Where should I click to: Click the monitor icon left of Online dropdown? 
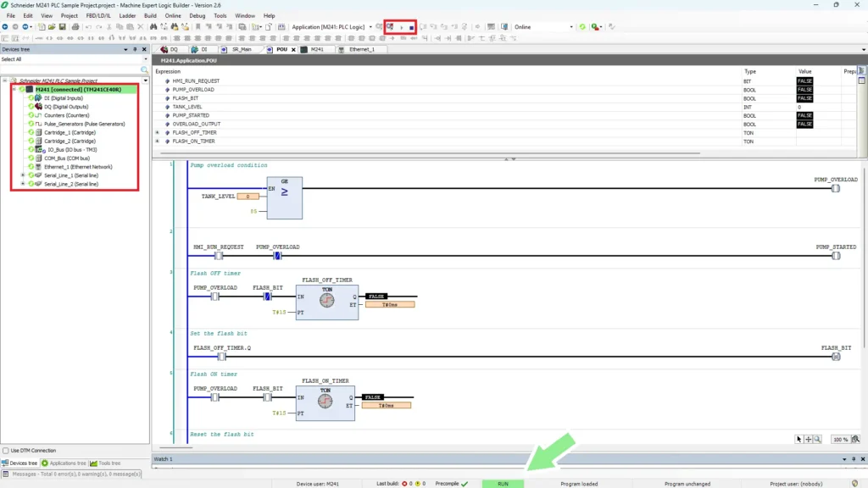click(504, 26)
